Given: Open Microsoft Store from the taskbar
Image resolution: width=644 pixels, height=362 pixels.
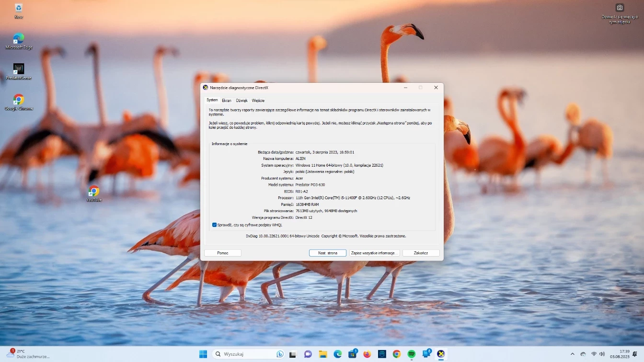Looking at the screenshot, I should [x=352, y=354].
